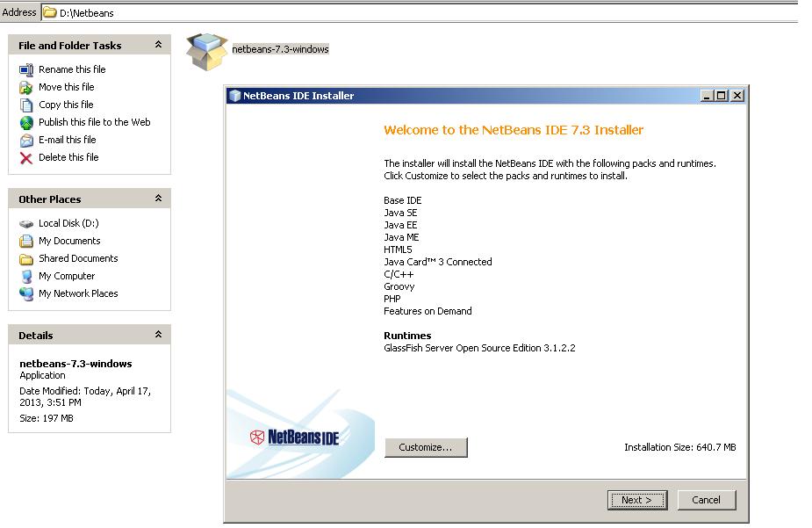Open Shared Documents folder
Image resolution: width=812 pixels, height=528 pixels.
(26, 258)
